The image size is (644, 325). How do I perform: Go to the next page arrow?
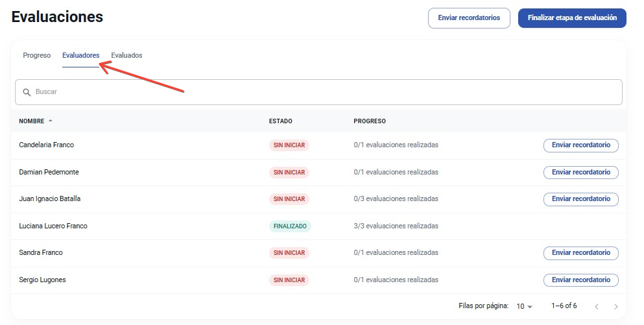615,306
